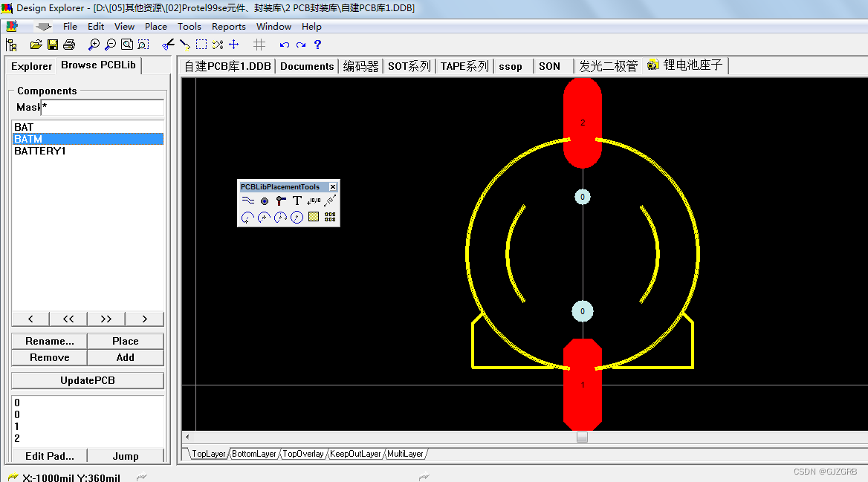Open the 自建PCB库1.DDB tab
The width and height of the screenshot is (868, 482).
tap(227, 66)
